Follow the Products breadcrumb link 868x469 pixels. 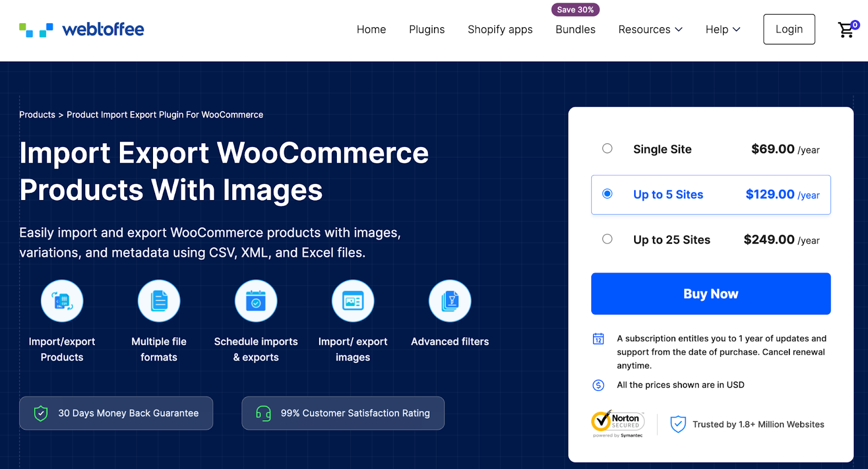tap(37, 115)
